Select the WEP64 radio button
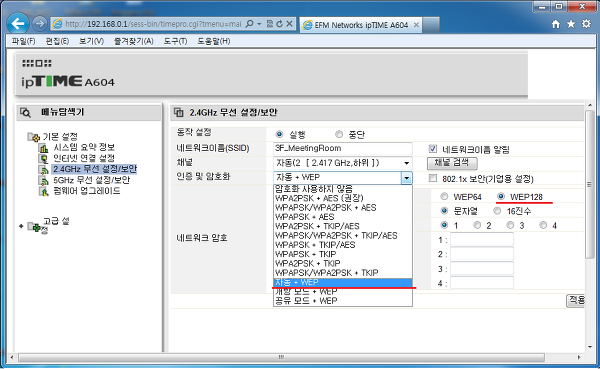This screenshot has width=600, height=369. click(x=444, y=196)
